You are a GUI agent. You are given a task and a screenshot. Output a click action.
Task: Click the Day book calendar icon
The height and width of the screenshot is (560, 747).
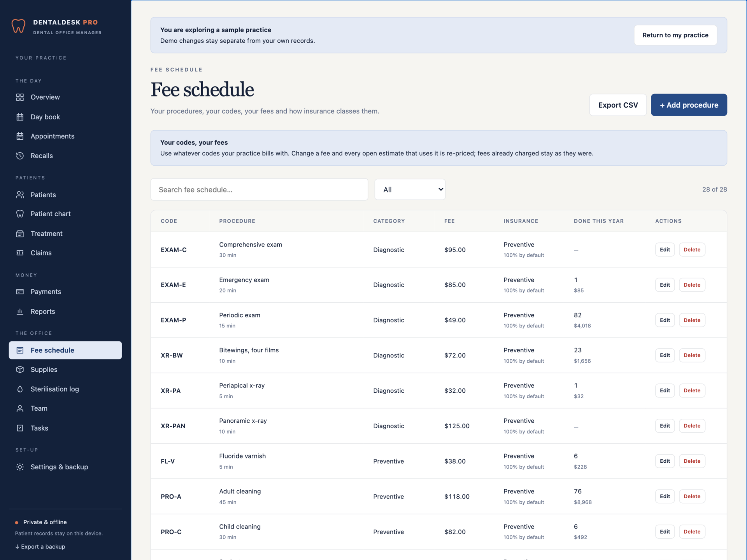(20, 117)
